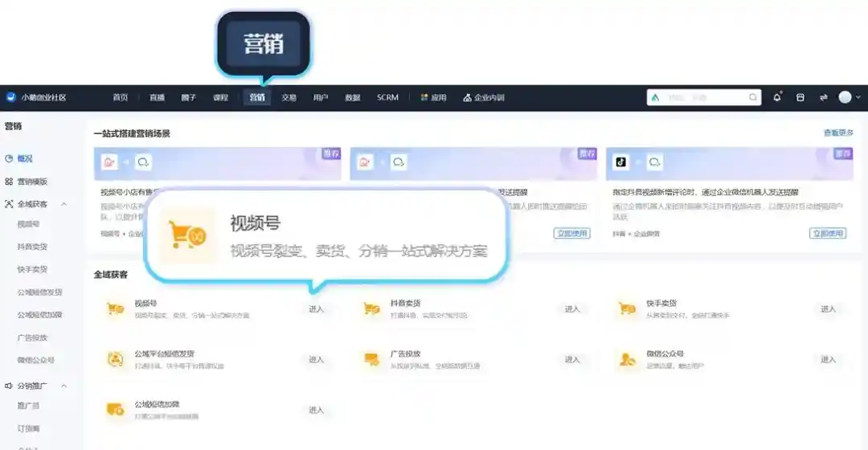Open the 数据 nav tab

point(353,97)
